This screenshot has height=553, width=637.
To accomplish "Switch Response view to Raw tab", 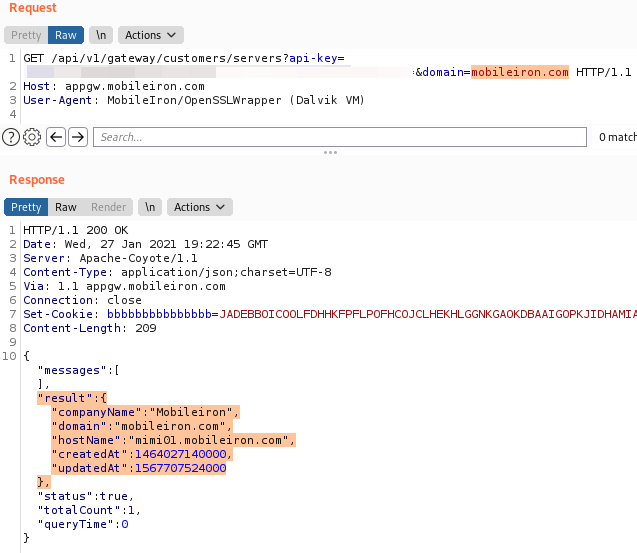I will 66,207.
